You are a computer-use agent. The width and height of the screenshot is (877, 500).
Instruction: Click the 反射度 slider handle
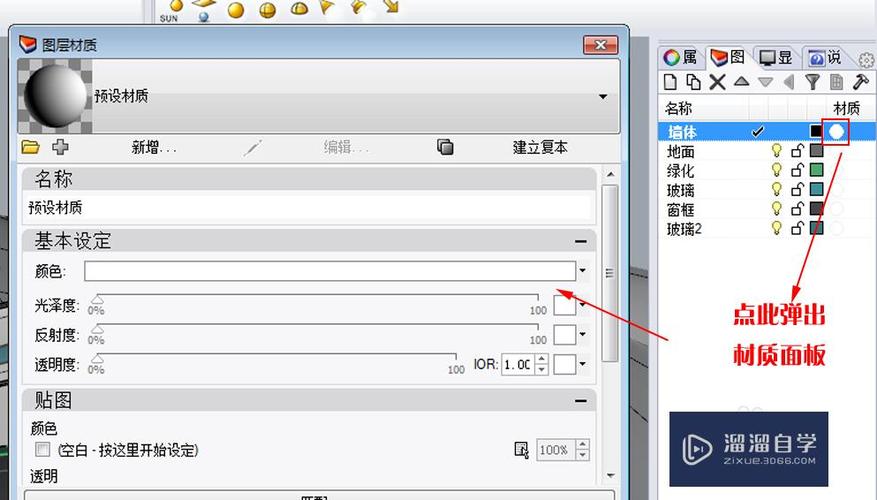[x=98, y=328]
